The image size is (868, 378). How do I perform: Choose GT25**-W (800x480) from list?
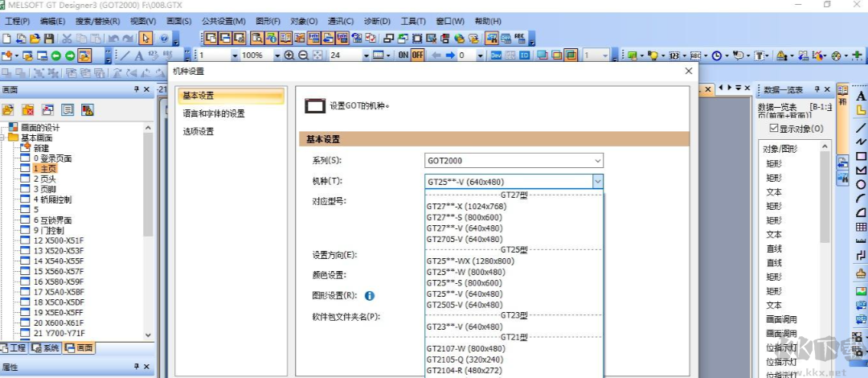(x=465, y=272)
